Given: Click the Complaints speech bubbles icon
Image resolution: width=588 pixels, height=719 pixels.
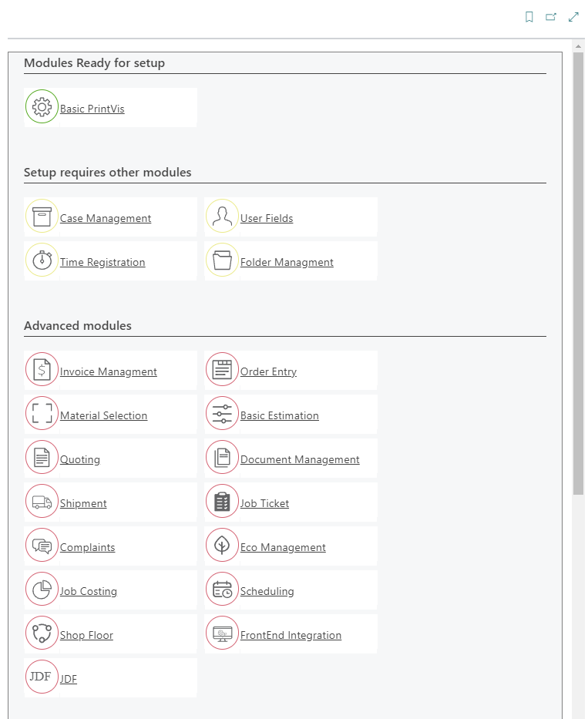Looking at the screenshot, I should [42, 545].
